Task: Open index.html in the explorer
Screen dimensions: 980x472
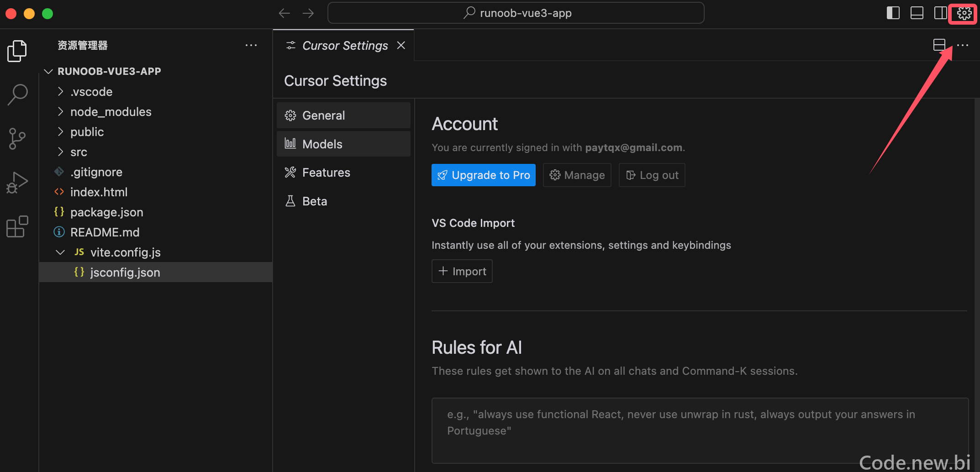Action: [x=156, y=192]
